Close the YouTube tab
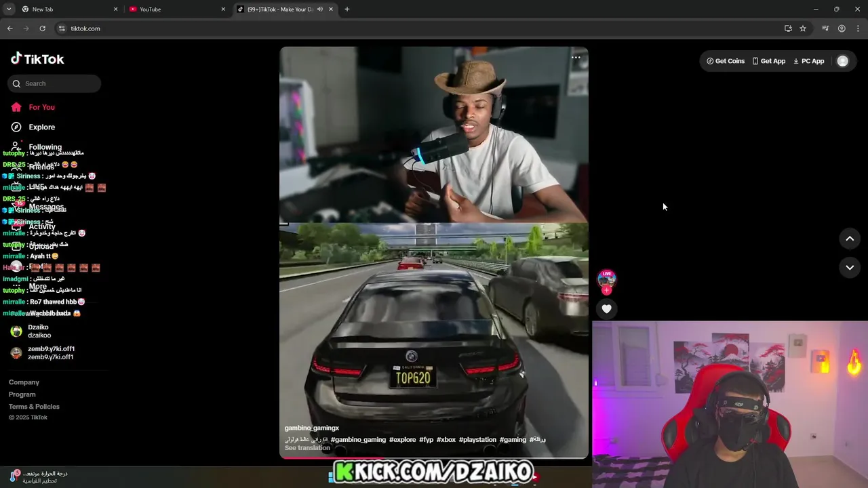The height and width of the screenshot is (488, 868). click(223, 9)
